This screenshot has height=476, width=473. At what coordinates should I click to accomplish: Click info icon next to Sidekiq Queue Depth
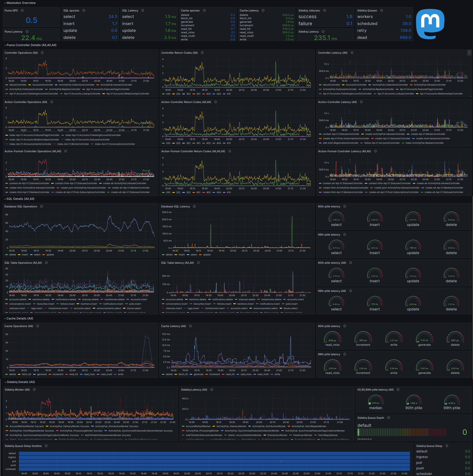click(x=389, y=418)
